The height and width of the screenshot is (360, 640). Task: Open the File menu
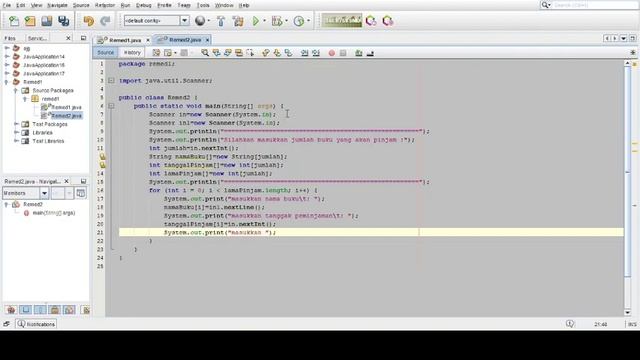(x=7, y=5)
